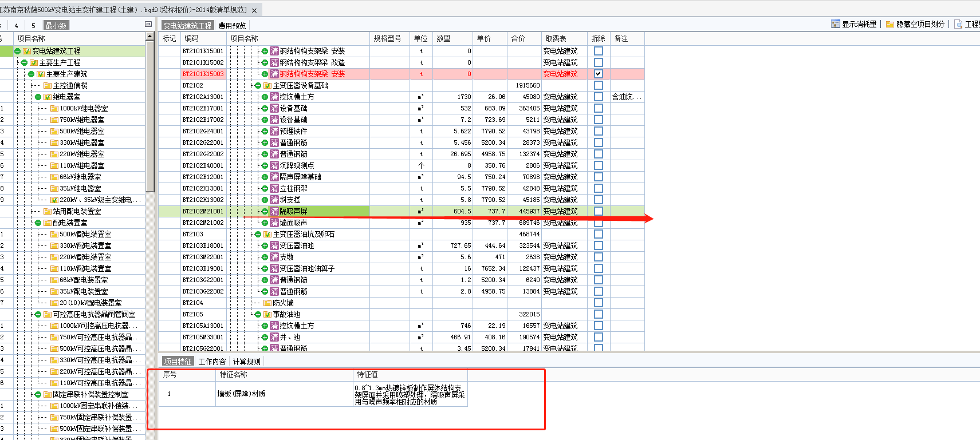The image size is (980, 440).
Task: Collapse 事故油池 group in table
Action: tap(258, 314)
